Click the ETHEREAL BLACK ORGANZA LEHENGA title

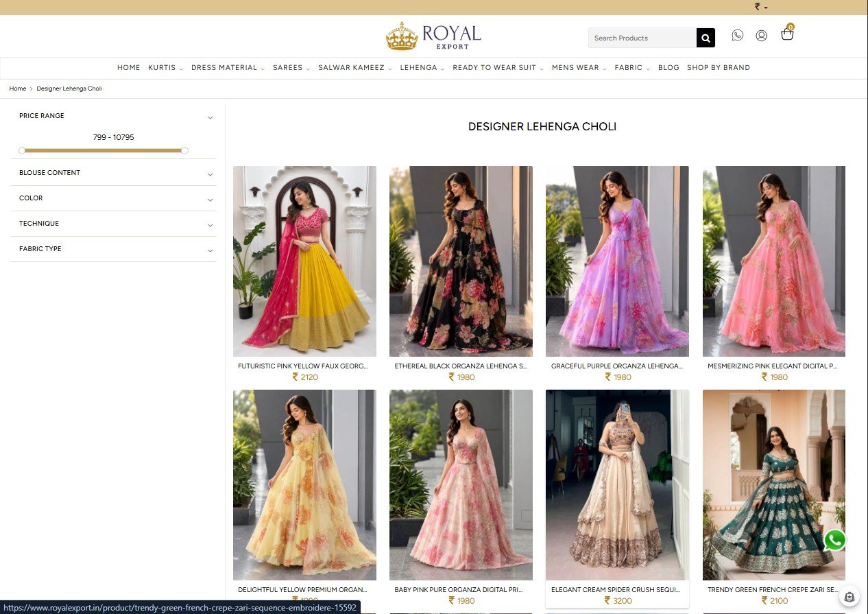pos(461,366)
